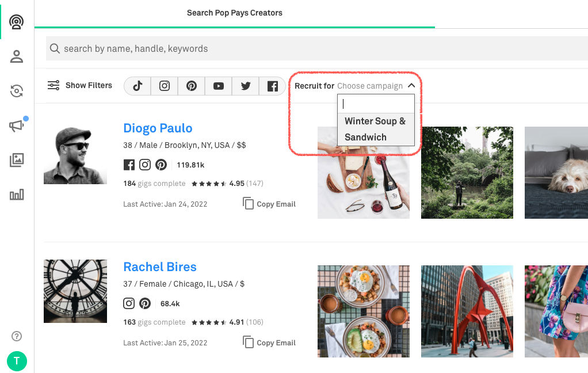This screenshot has height=373, width=588.
Task: Toggle the Pinterest platform filter
Action: pyautogui.click(x=192, y=86)
